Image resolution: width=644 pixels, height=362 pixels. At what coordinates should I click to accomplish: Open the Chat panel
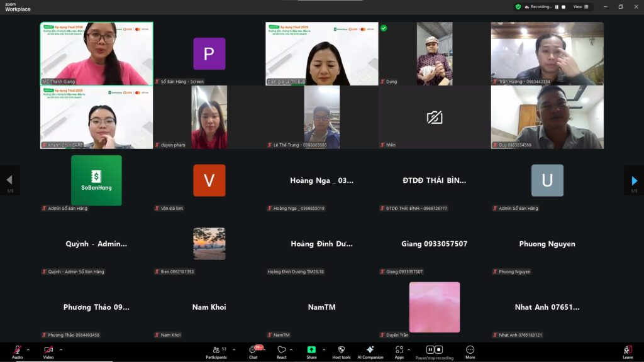pos(253,350)
